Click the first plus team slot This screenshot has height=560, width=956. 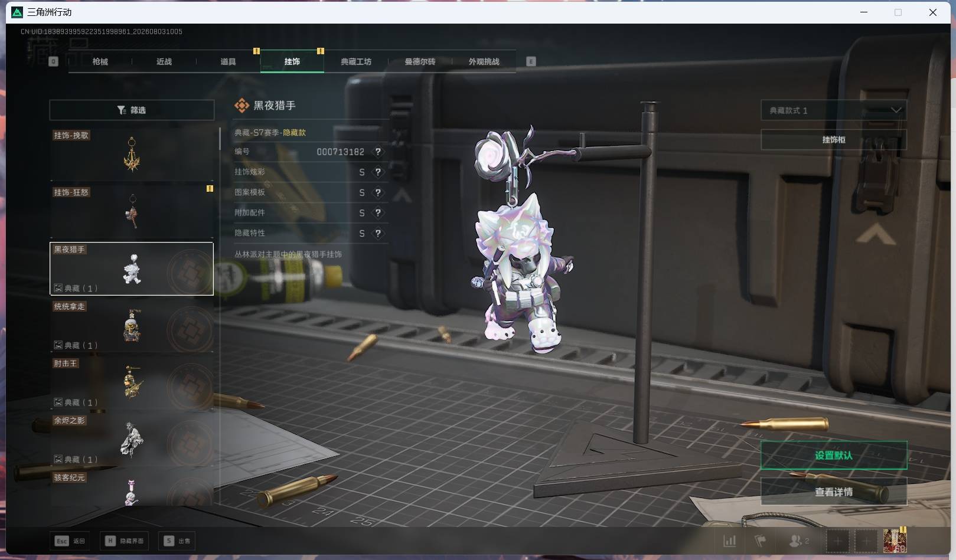coord(837,541)
